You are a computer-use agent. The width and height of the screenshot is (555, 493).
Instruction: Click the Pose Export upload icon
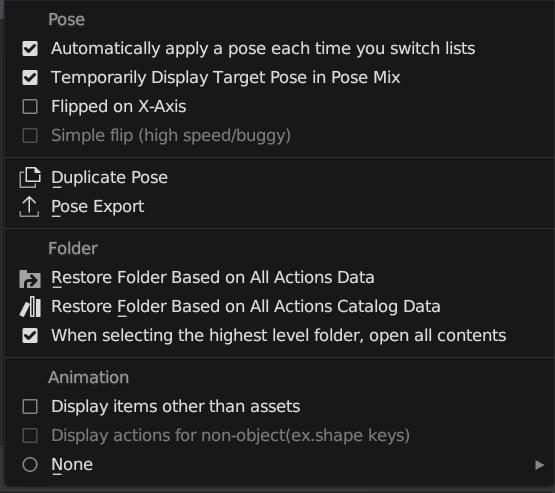pyautogui.click(x=29, y=207)
